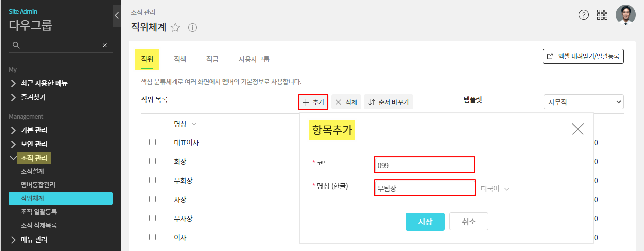Screen dimensions: 644x251
Task: Clear the sidebar search with X icon
Action: pyautogui.click(x=105, y=45)
